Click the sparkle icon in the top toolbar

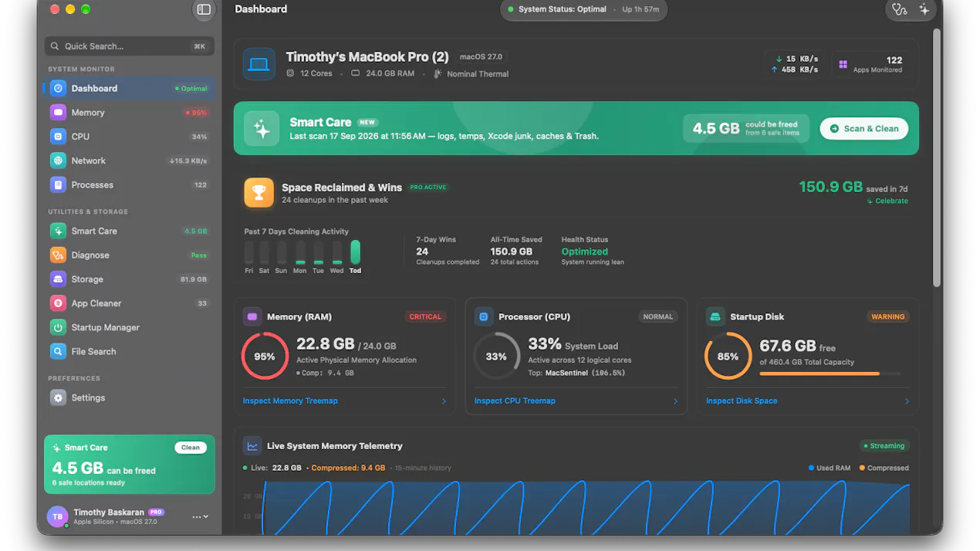click(x=924, y=9)
